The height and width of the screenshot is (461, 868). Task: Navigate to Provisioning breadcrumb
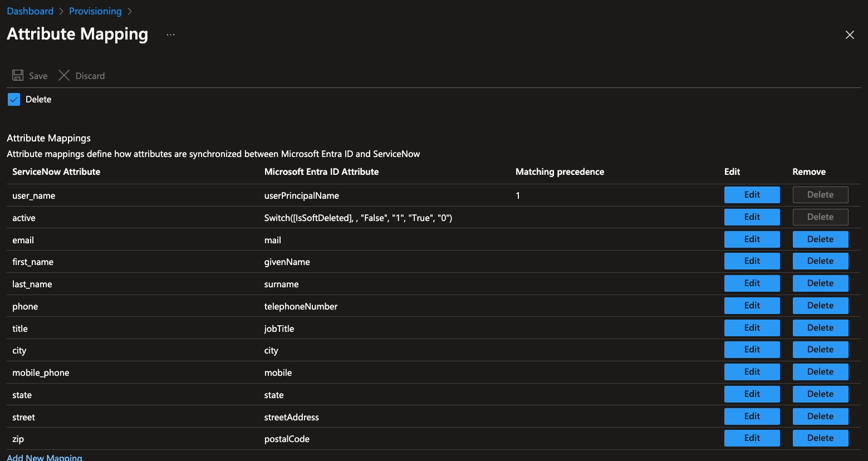[x=95, y=11]
